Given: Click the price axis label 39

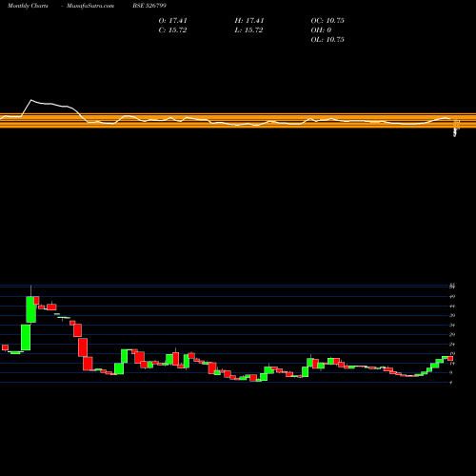Looking at the screenshot, I should (x=452, y=315).
